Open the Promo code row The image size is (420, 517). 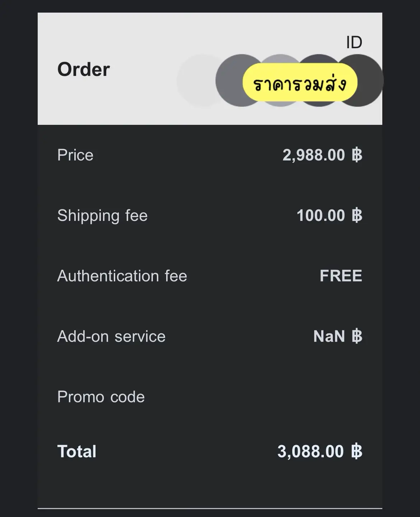coord(101,397)
